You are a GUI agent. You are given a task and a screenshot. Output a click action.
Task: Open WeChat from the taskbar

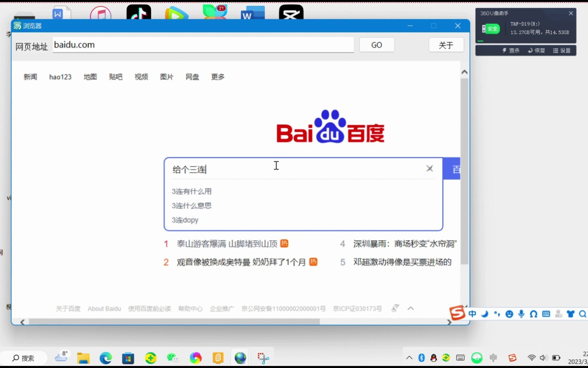tap(173, 358)
